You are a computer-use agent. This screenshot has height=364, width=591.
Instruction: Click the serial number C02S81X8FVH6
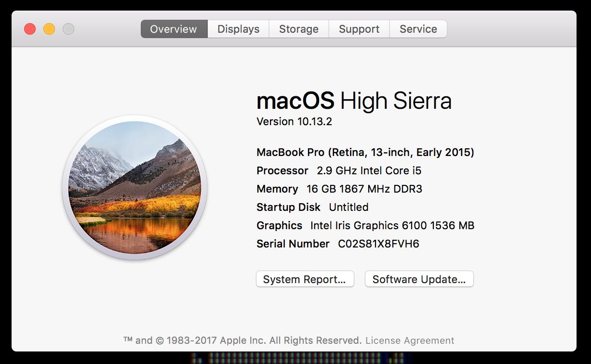tap(378, 244)
